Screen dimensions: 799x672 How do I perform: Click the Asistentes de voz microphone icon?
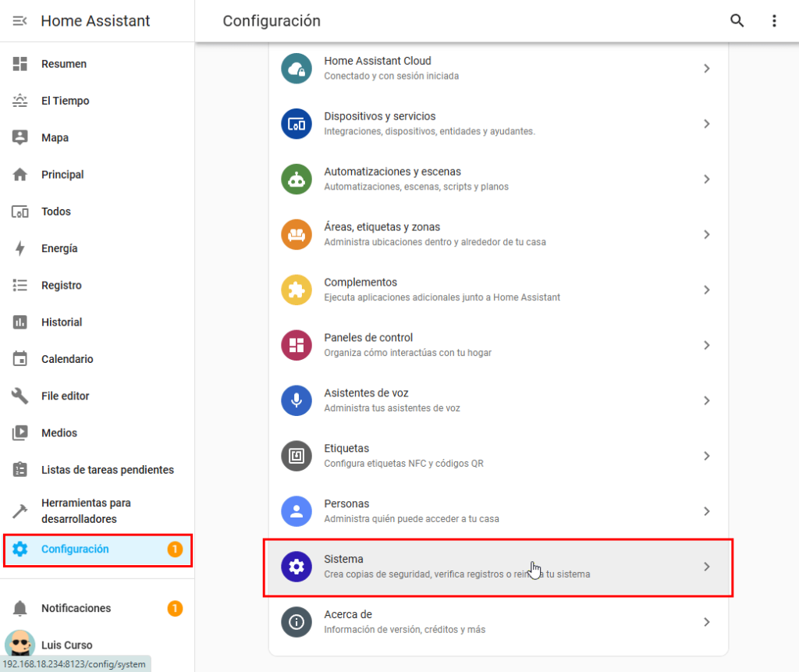(x=297, y=400)
